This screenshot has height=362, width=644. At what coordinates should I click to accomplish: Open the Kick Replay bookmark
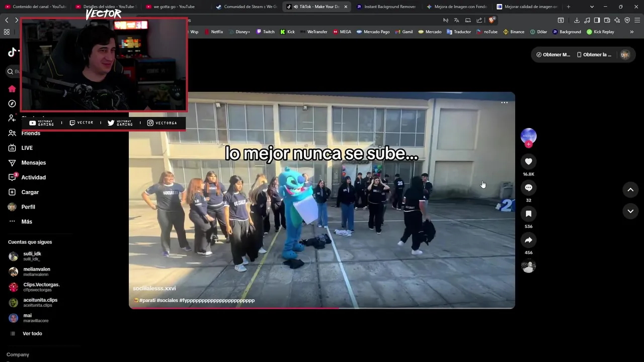pos(600,32)
